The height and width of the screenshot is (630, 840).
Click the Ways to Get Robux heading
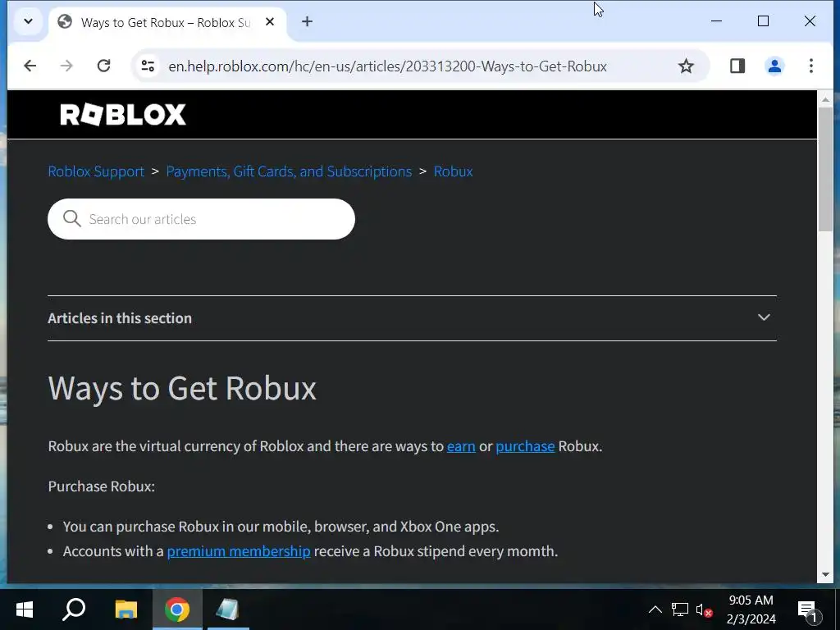tap(182, 388)
